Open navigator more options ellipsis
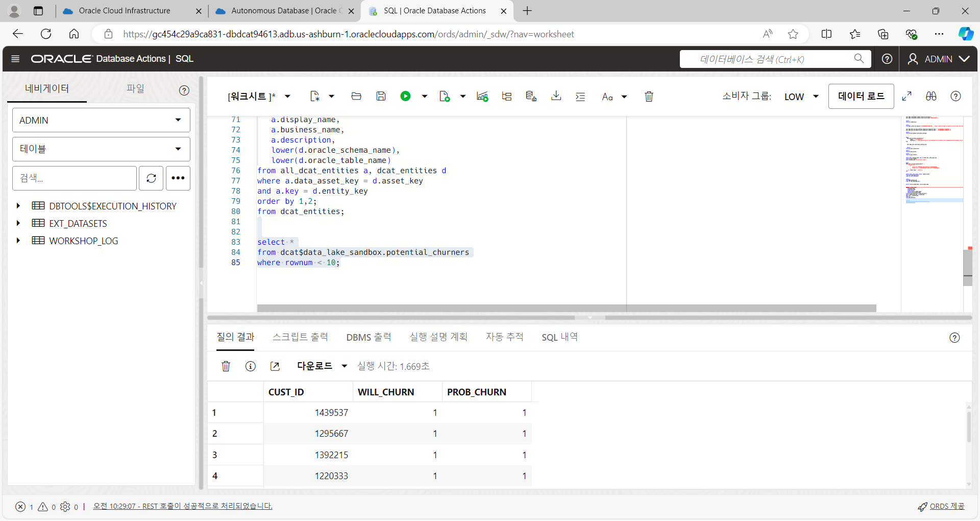The image size is (980, 521). click(x=178, y=178)
